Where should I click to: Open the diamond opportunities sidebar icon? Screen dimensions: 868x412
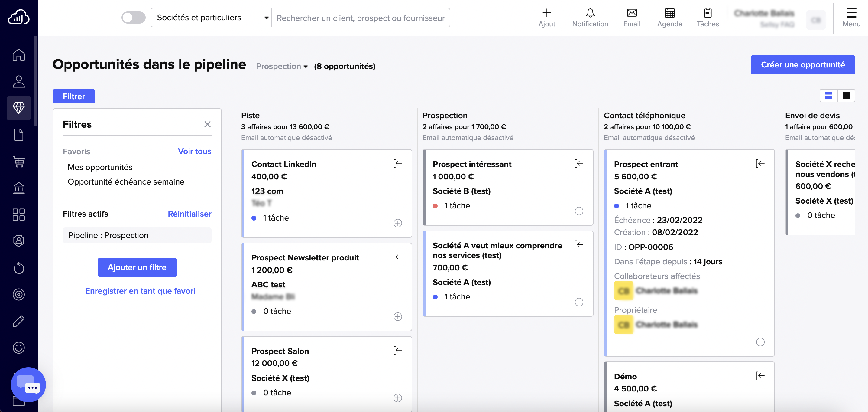(18, 108)
